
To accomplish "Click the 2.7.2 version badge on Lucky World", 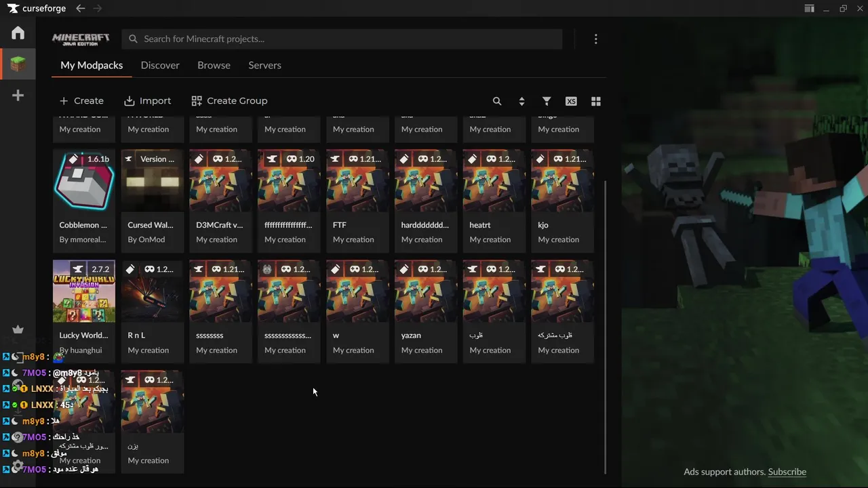I will coord(100,269).
